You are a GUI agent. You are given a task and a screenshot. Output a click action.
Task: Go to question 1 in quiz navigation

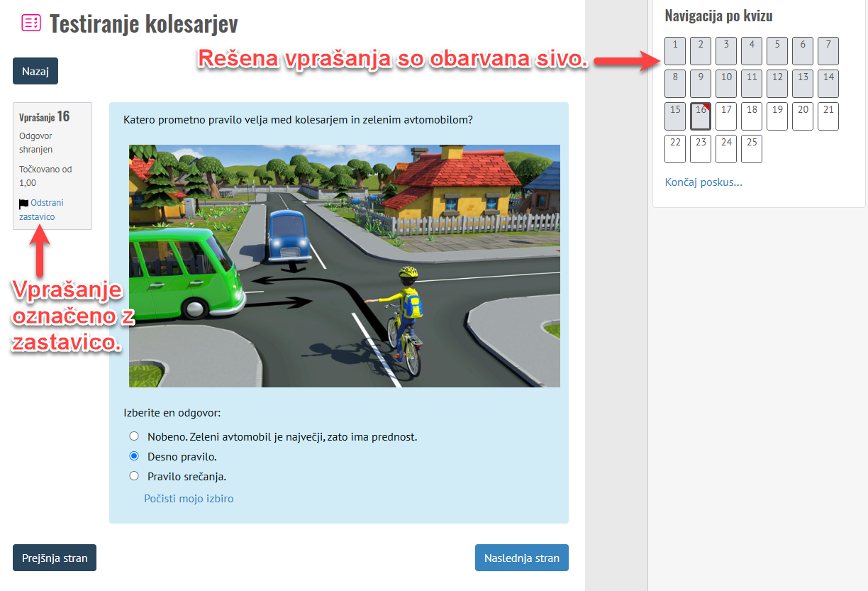(x=675, y=51)
